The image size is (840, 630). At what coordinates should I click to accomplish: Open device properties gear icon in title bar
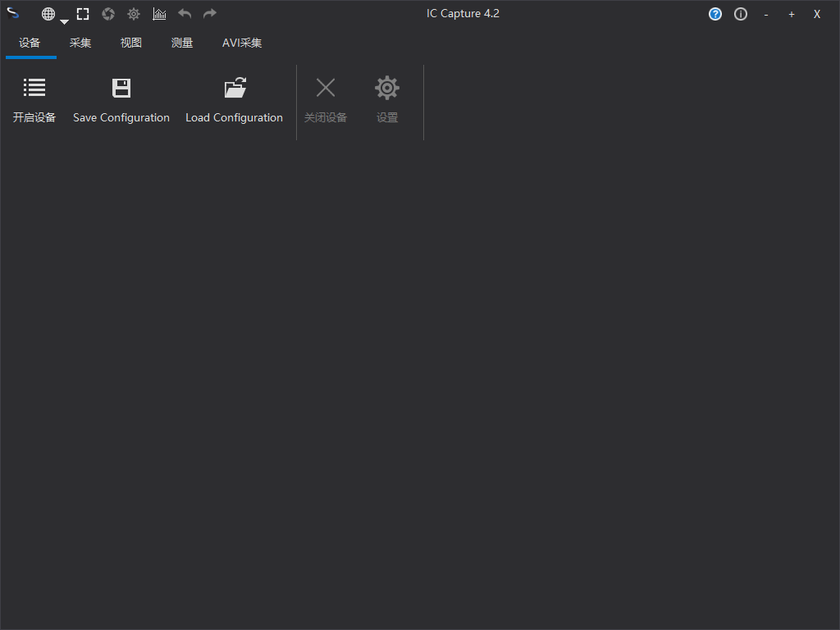point(134,14)
